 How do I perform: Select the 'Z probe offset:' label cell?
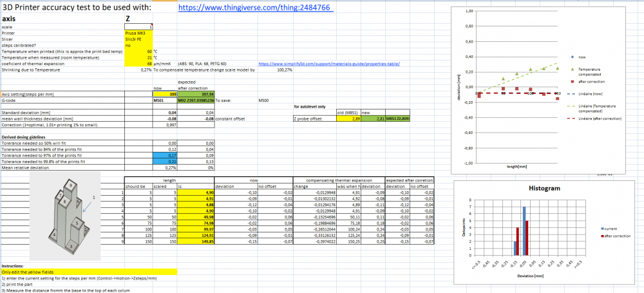click(315, 118)
